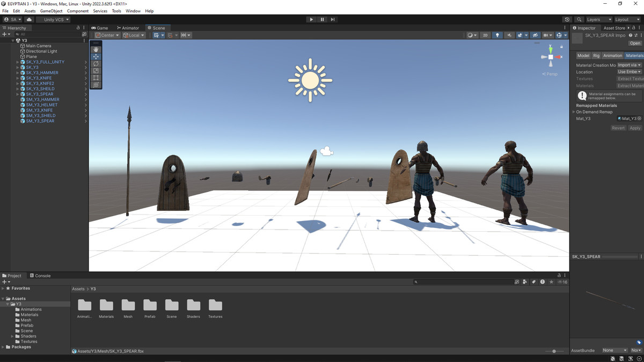
Task: Switch to the Animator tab
Action: tap(128, 28)
